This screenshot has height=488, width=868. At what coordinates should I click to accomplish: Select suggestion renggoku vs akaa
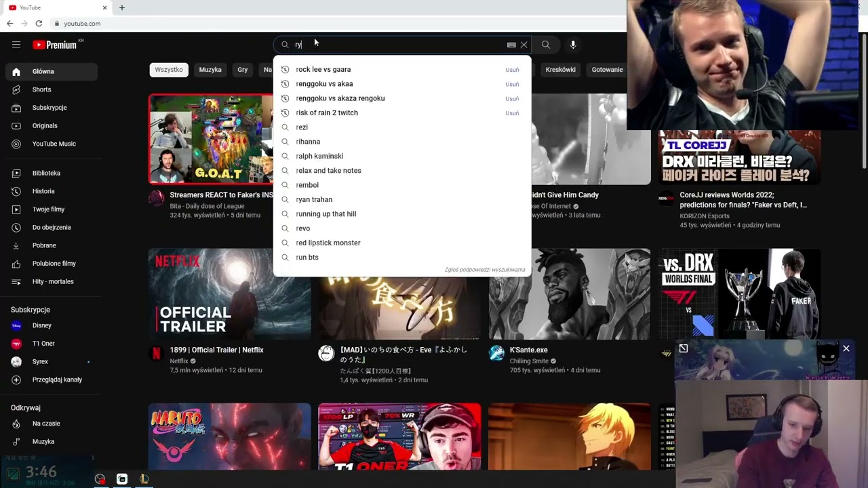[x=402, y=84]
